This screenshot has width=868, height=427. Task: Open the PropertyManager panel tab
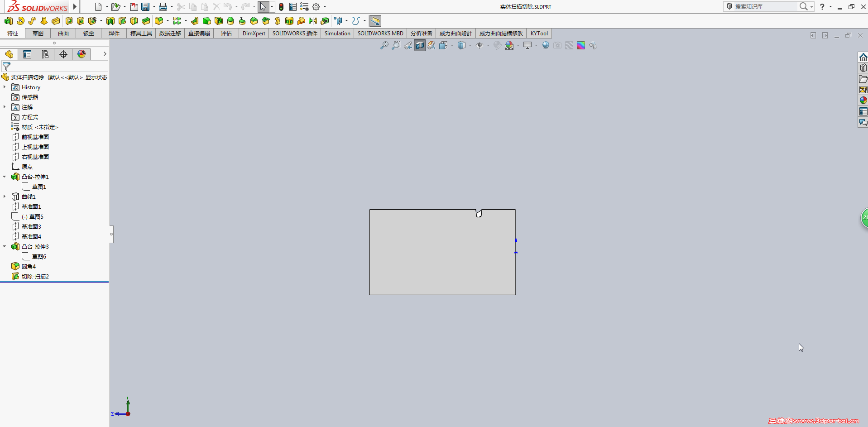(x=27, y=54)
